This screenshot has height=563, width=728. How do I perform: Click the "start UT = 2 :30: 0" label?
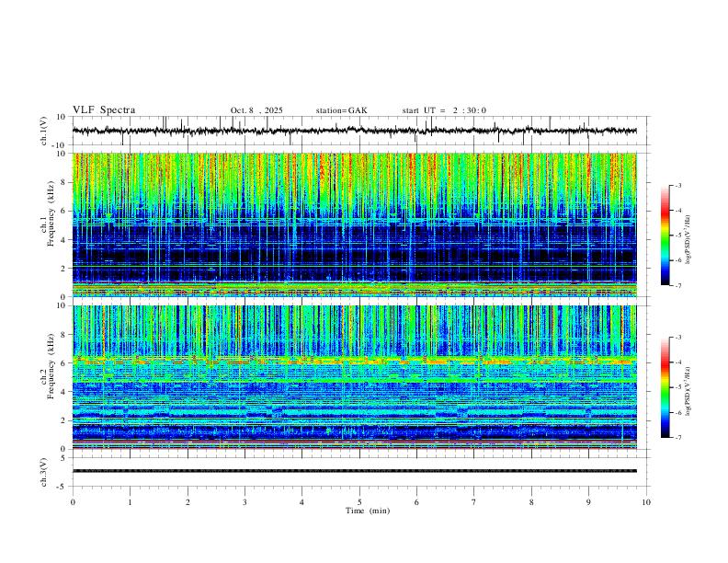[444, 110]
